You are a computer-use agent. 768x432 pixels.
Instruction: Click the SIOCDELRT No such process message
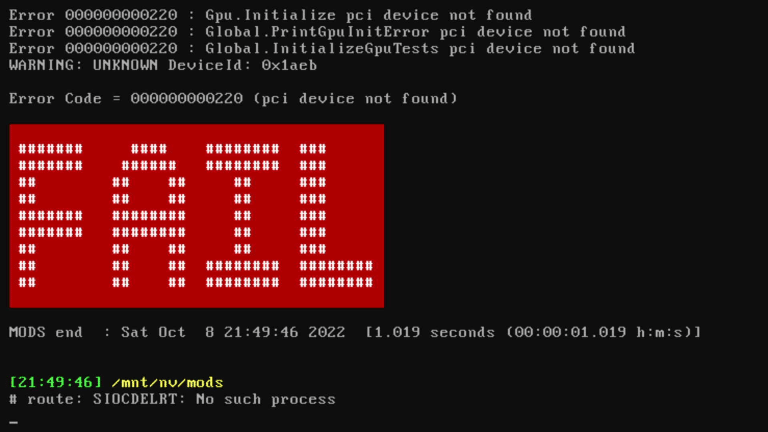click(x=214, y=399)
